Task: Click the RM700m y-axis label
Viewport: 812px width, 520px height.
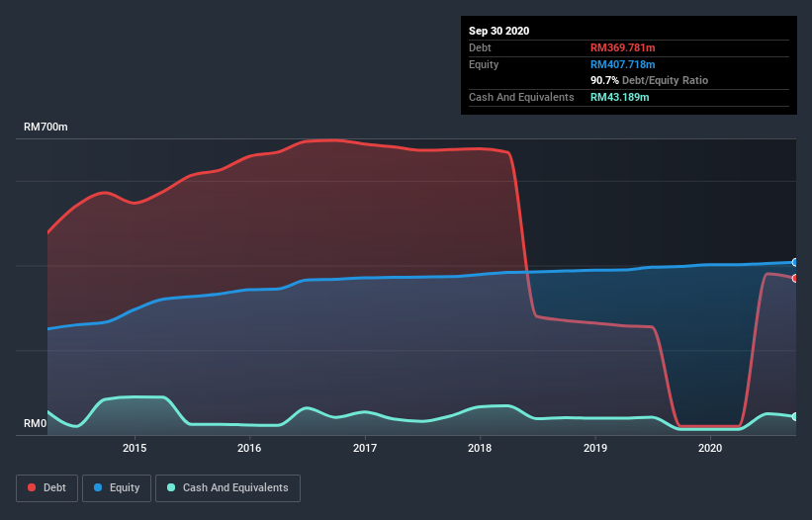Action: pos(45,127)
